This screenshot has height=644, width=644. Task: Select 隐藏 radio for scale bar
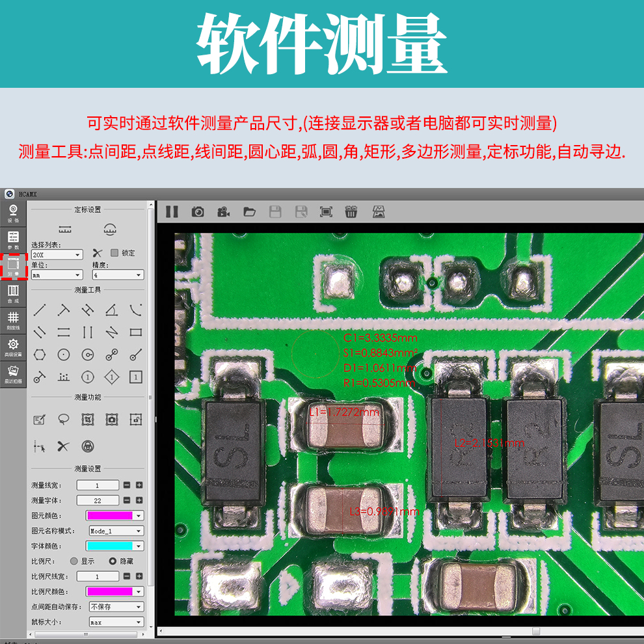[x=113, y=561]
